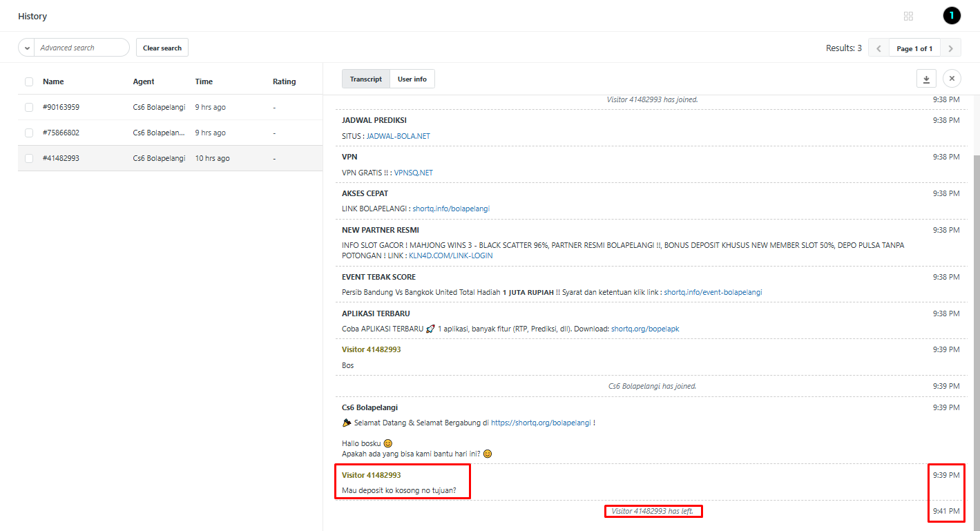The image size is (980, 531).
Task: Open the KLN4D.COM/LINK-LOGIN link
Action: pos(451,255)
